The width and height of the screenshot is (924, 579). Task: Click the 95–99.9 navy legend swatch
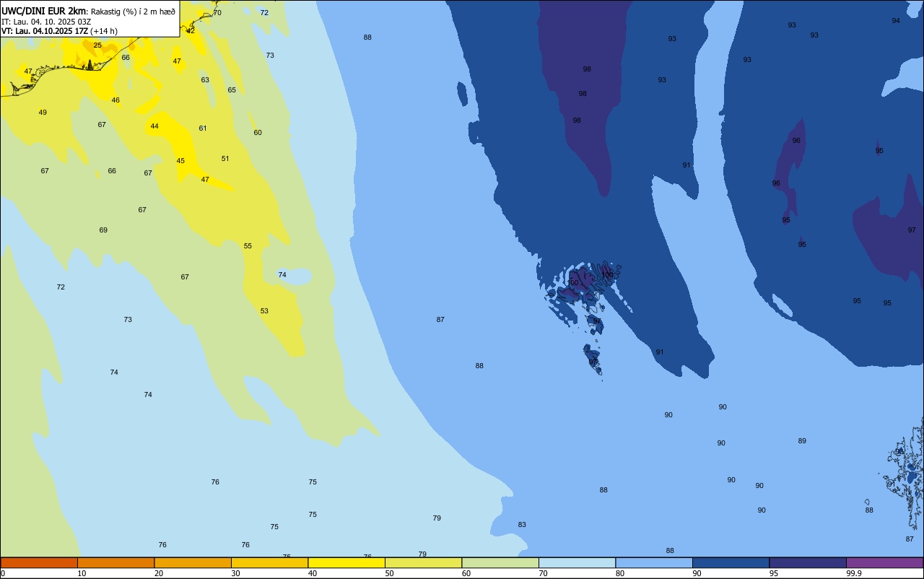(x=808, y=562)
